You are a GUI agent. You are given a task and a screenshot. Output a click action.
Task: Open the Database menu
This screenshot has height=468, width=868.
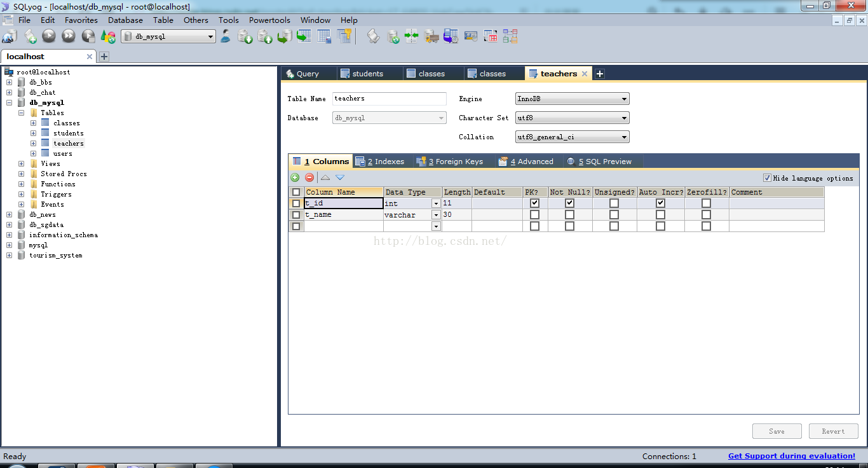[x=125, y=20]
